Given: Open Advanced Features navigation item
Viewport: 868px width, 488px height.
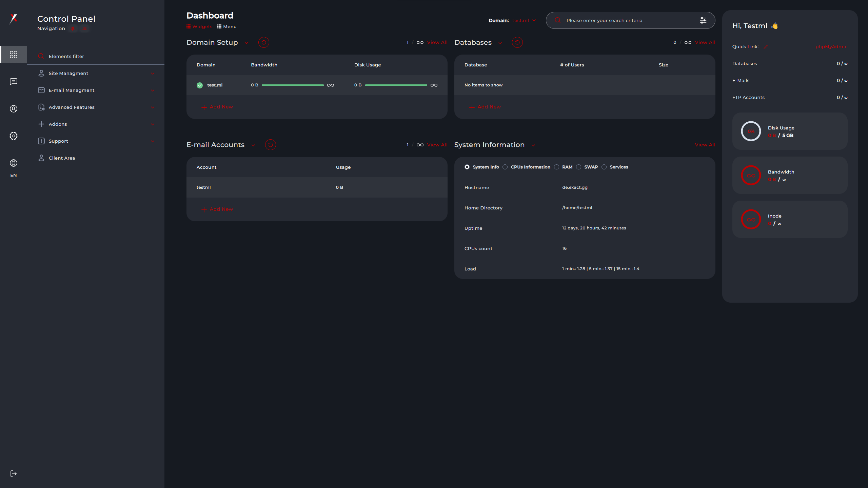Looking at the screenshot, I should [x=96, y=107].
